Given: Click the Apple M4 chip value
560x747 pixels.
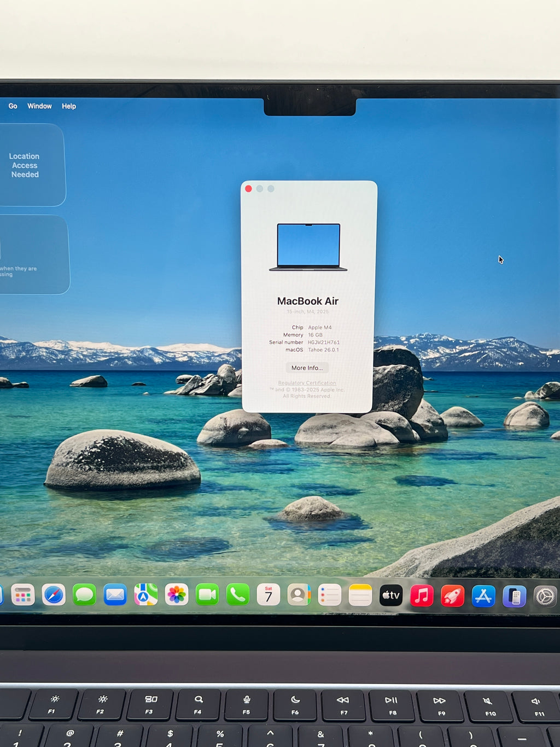Looking at the screenshot, I should point(320,327).
